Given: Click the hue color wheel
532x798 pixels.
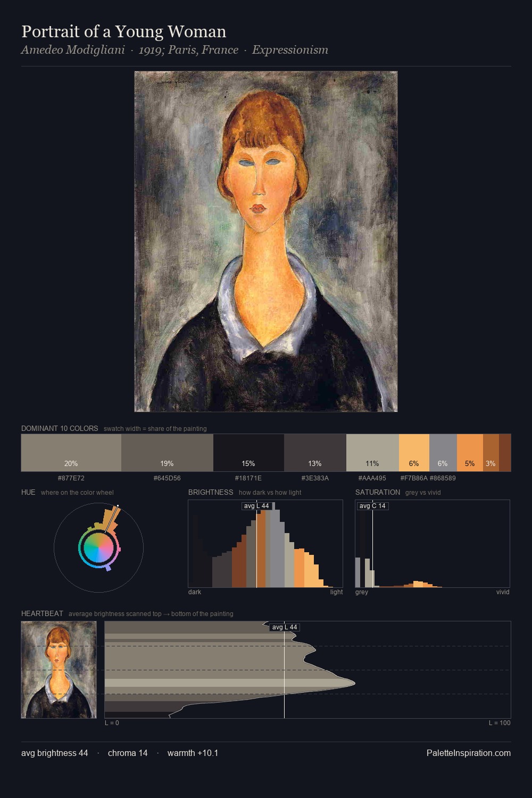Looking at the screenshot, I should (98, 547).
